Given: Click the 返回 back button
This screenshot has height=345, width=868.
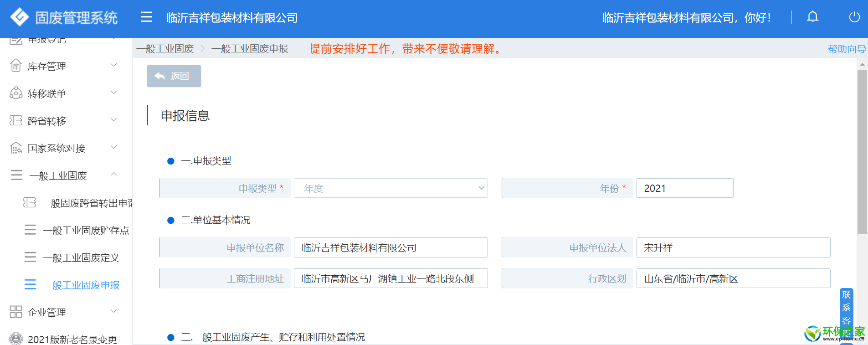Looking at the screenshot, I should (174, 76).
